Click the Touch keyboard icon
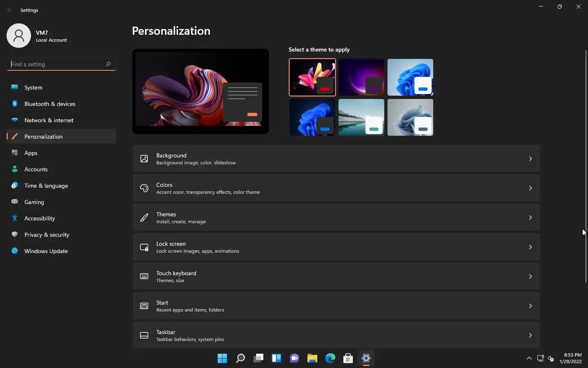The height and width of the screenshot is (368, 588). coord(144,276)
